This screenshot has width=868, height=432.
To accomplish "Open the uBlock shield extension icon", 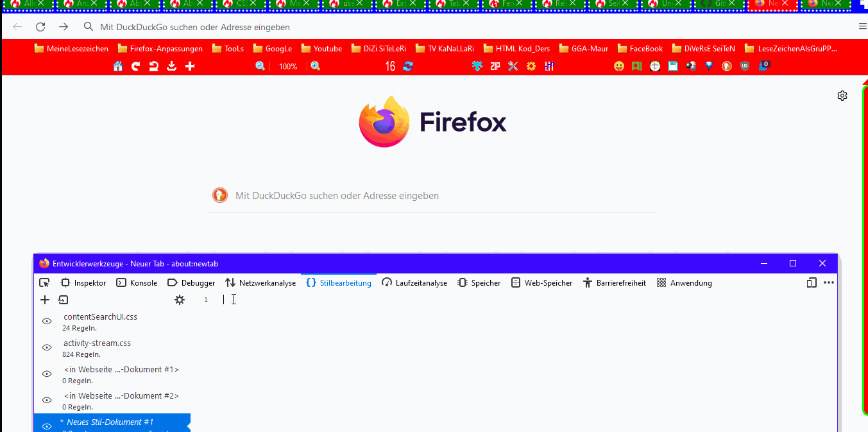I will (x=745, y=66).
